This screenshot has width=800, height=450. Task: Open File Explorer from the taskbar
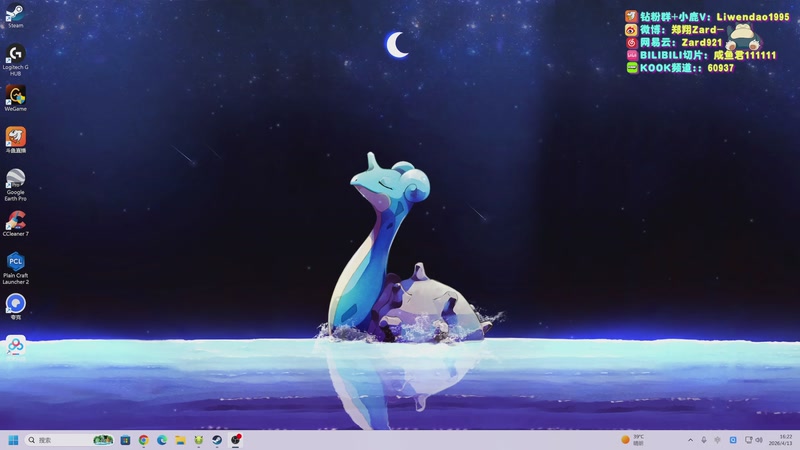[180, 440]
